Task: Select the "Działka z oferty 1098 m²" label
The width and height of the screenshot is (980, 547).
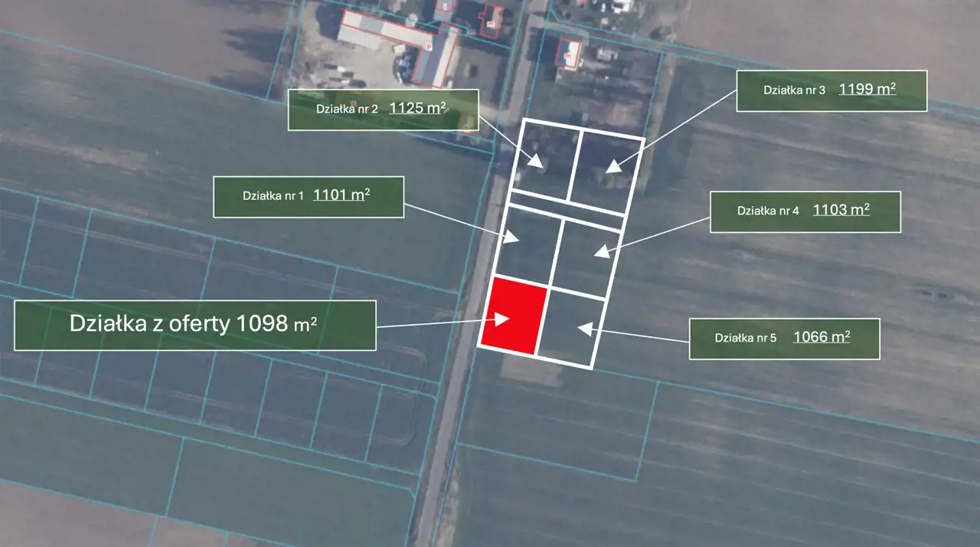Action: pyautogui.click(x=194, y=325)
